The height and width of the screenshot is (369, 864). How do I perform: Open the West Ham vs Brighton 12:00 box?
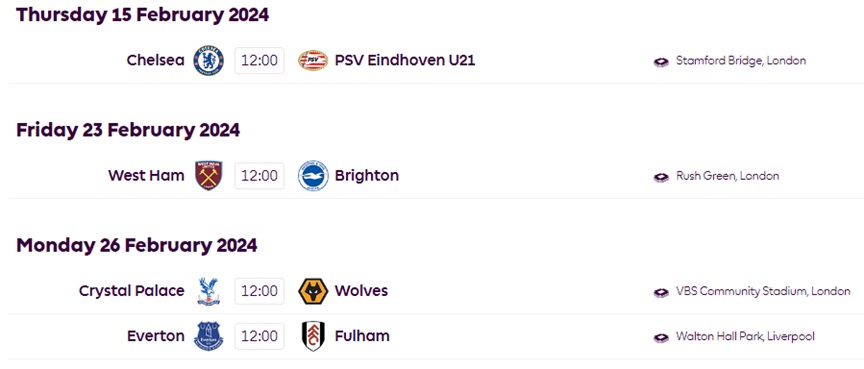260,176
